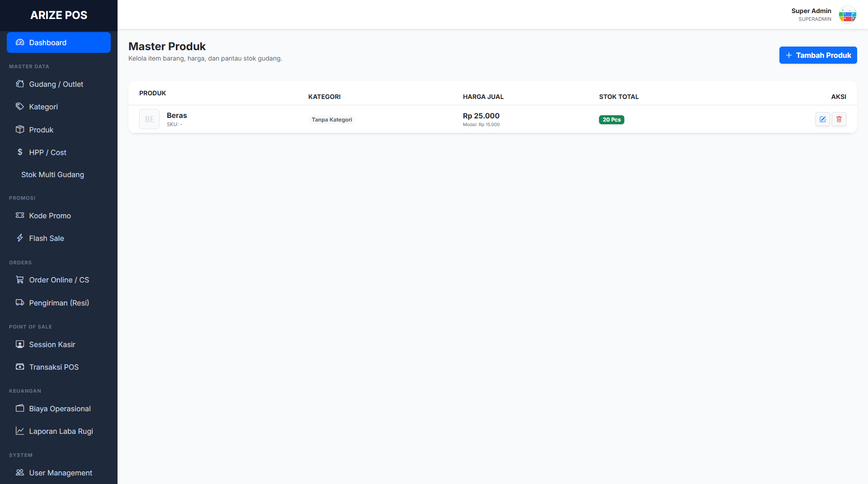Open the Produk menu item
This screenshot has width=868, height=484.
pyautogui.click(x=41, y=130)
